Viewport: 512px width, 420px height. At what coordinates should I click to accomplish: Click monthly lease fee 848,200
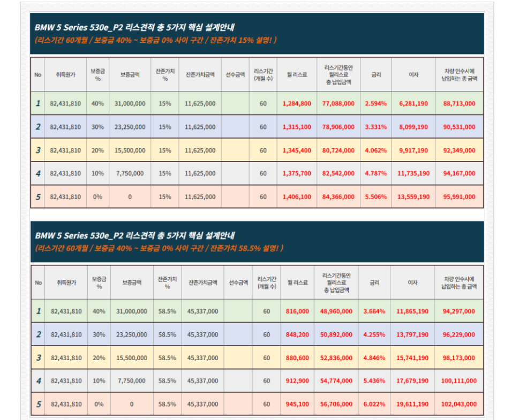(297, 334)
